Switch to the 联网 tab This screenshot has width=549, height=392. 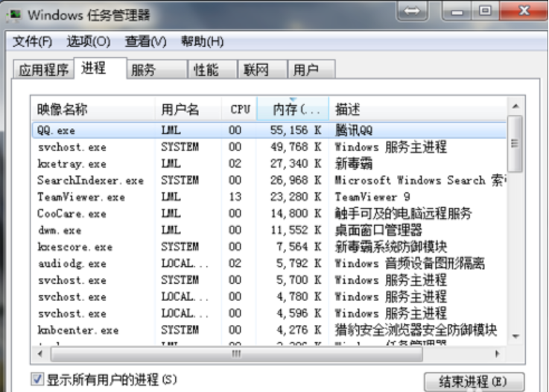pyautogui.click(x=256, y=70)
